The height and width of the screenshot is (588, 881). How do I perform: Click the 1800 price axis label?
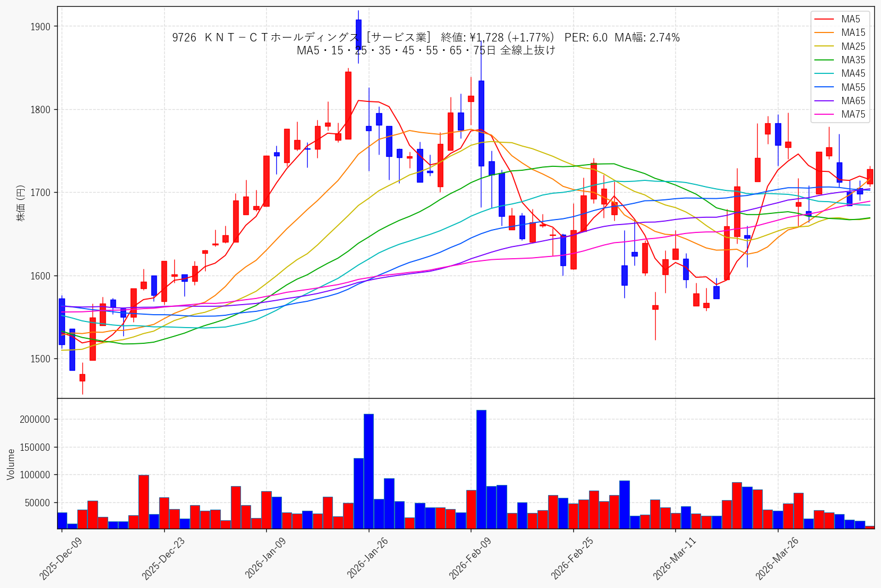point(40,110)
